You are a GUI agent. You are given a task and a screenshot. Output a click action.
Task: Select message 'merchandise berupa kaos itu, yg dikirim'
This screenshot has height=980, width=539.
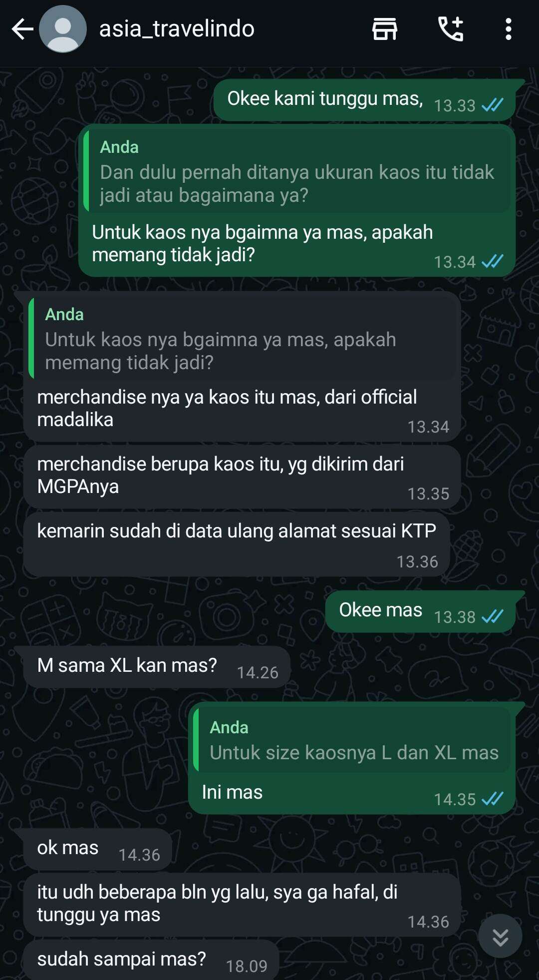tap(242, 477)
